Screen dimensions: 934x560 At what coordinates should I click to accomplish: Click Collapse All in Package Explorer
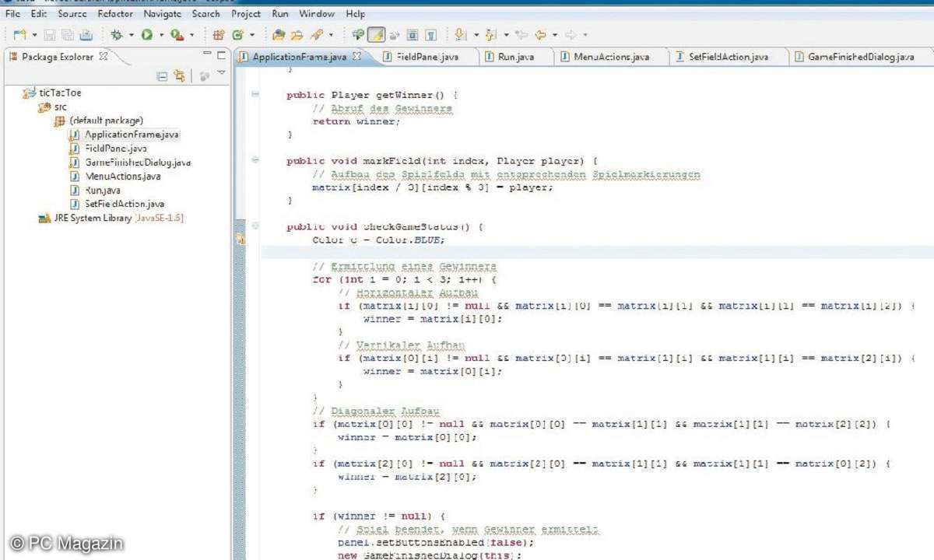coord(162,75)
